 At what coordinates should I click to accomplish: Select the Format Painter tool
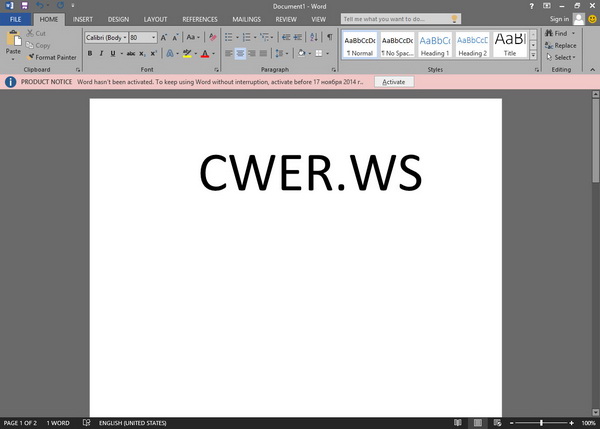[52, 57]
